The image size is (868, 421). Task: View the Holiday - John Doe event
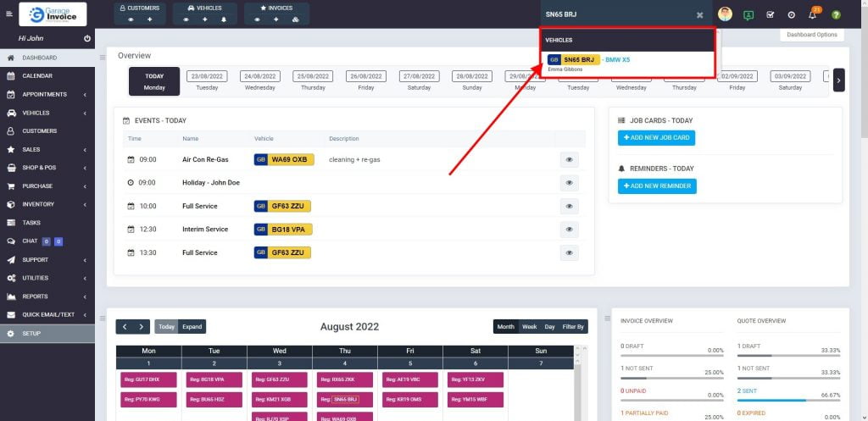[569, 183]
